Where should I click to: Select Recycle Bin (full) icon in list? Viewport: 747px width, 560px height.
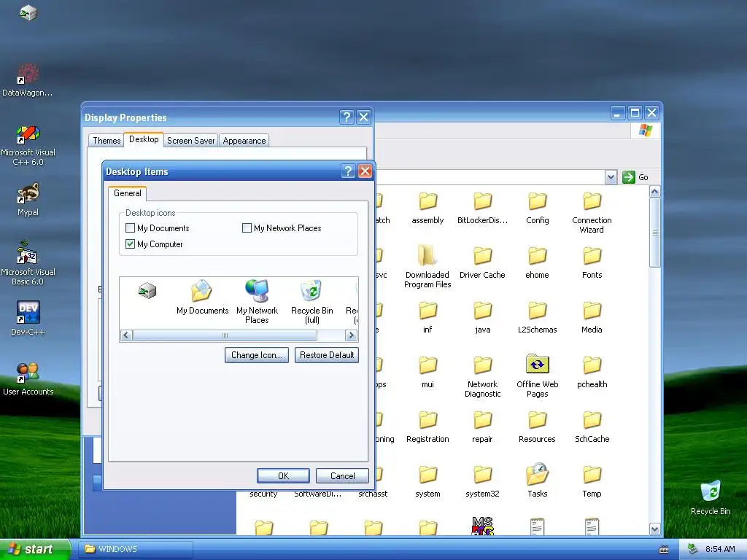click(312, 302)
